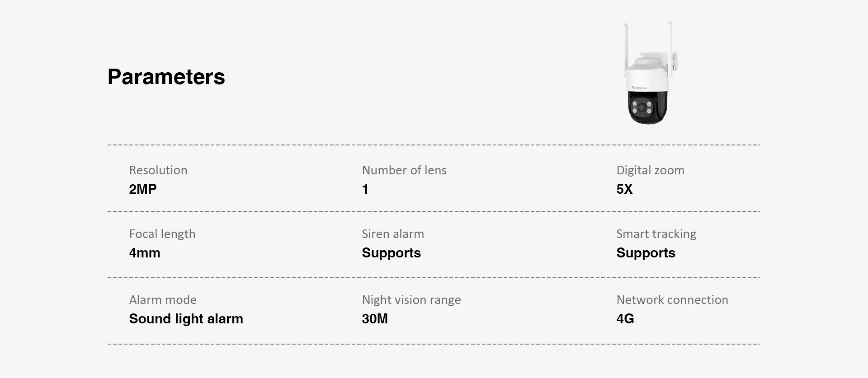Select the Smart tracking label
868x378 pixels.
[x=656, y=234]
